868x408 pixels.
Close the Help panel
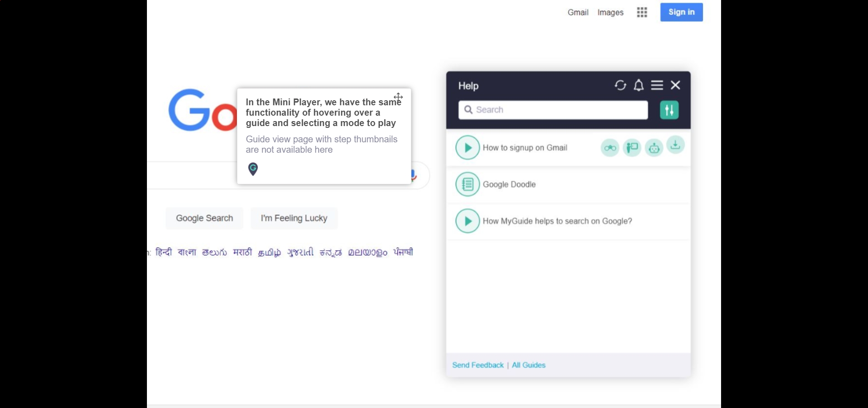676,85
